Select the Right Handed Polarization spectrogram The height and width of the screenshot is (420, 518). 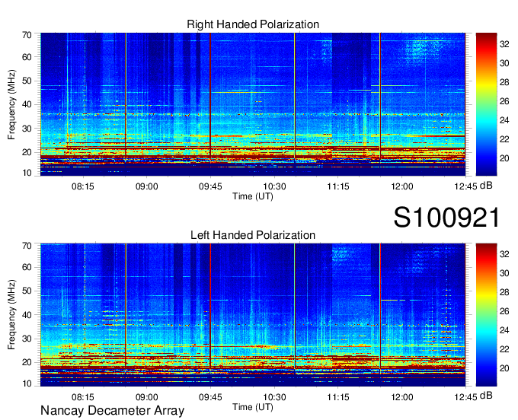click(x=253, y=104)
